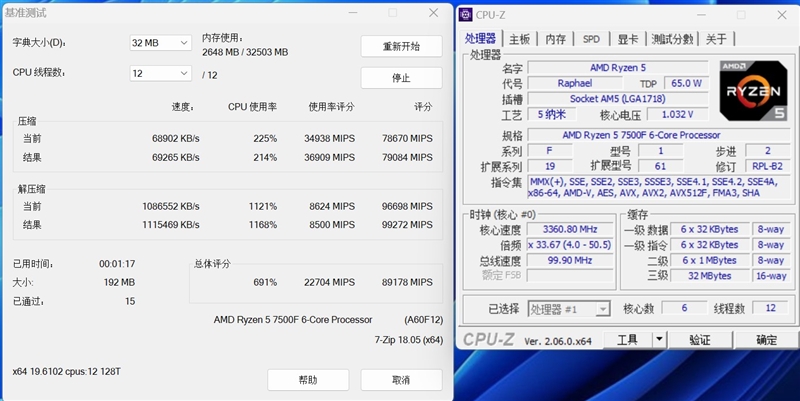Click the size value 192 MB
The width and height of the screenshot is (800, 401).
[119, 283]
